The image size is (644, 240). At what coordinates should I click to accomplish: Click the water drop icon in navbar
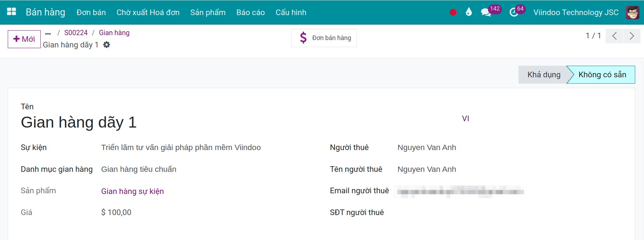(x=469, y=12)
